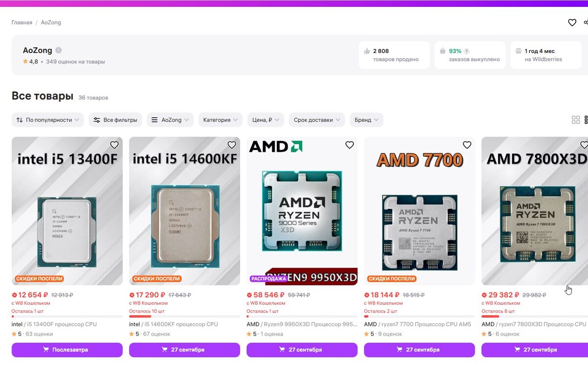Add i5 13400F to cart Послезавтра button

(x=67, y=350)
